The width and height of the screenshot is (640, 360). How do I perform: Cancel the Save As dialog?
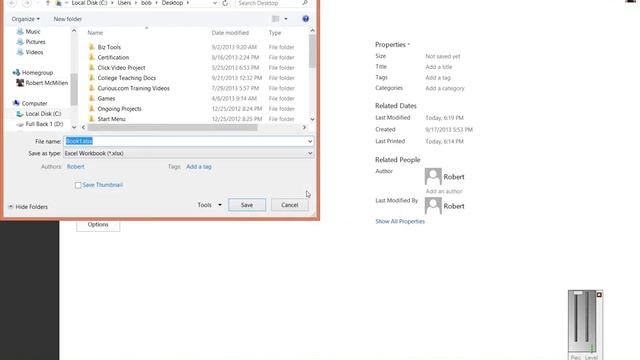pos(289,205)
